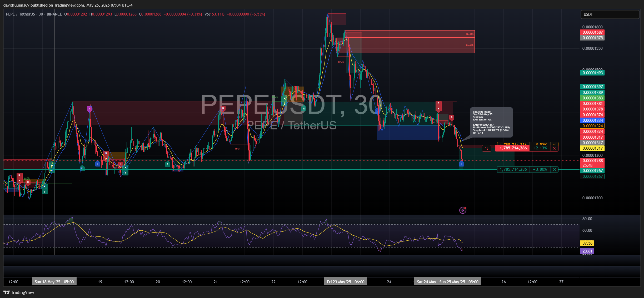
Task: Click the +3.80% take-profit label
Action: tap(540, 170)
